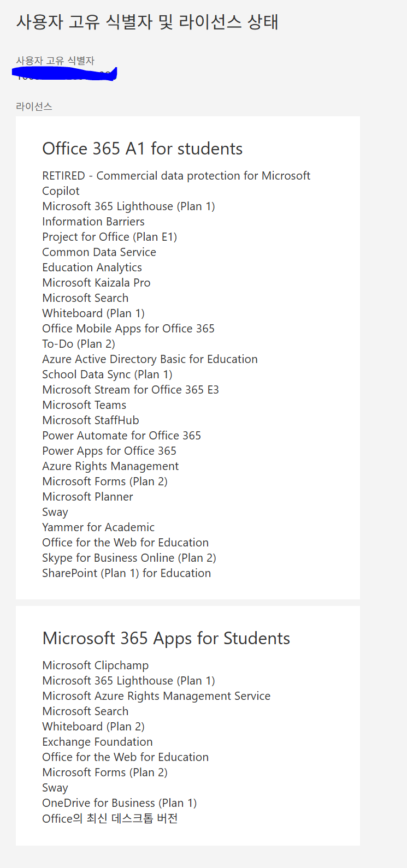Click the Microsoft Kaizala Pro entry
Image resolution: width=407 pixels, height=868 pixels.
tap(96, 283)
